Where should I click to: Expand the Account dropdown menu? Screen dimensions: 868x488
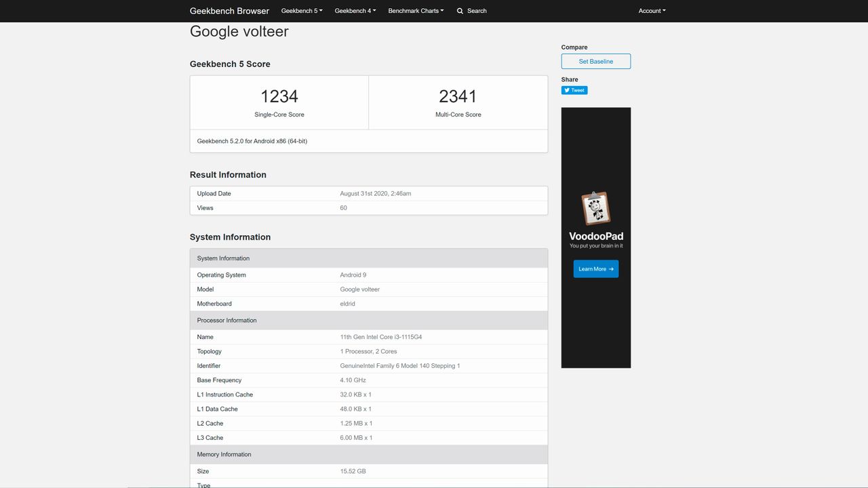pos(652,11)
